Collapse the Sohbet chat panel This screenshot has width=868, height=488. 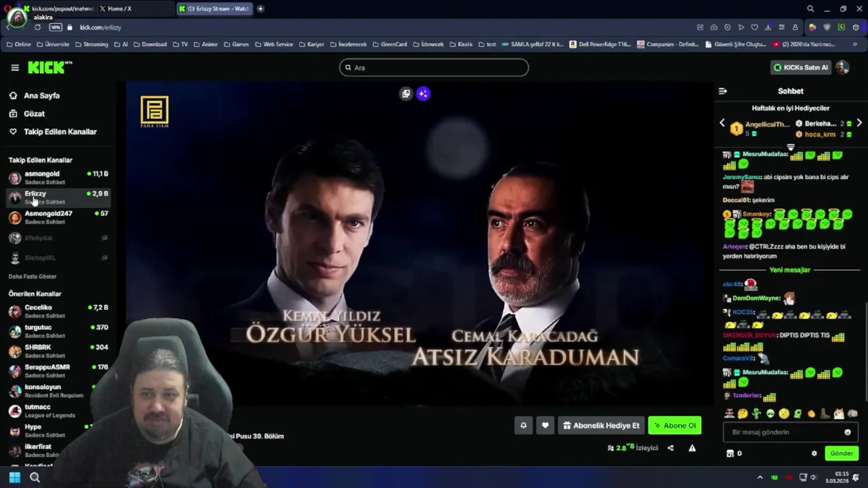point(723,91)
